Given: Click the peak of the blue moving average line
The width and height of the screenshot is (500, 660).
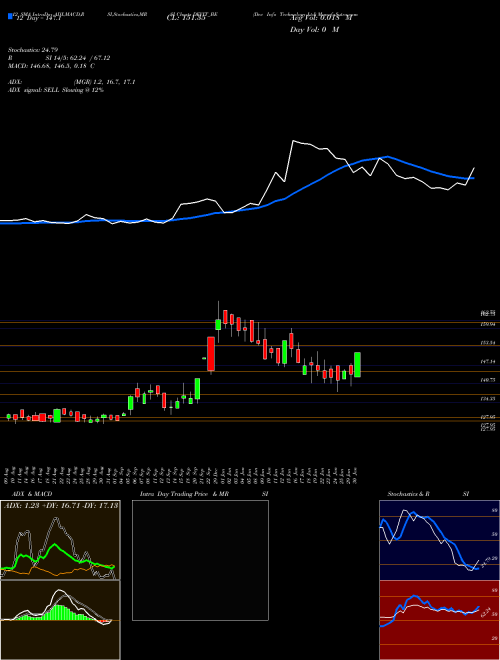Looking at the screenshot, I should [388, 157].
